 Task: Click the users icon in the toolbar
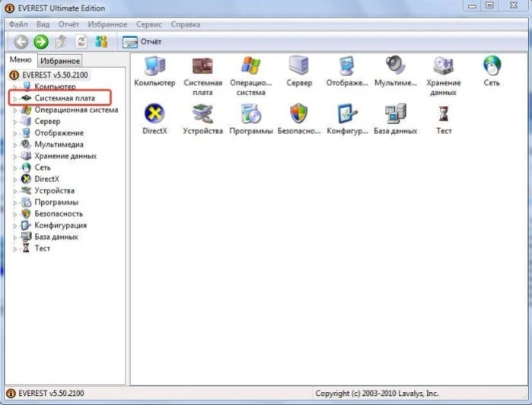[101, 42]
